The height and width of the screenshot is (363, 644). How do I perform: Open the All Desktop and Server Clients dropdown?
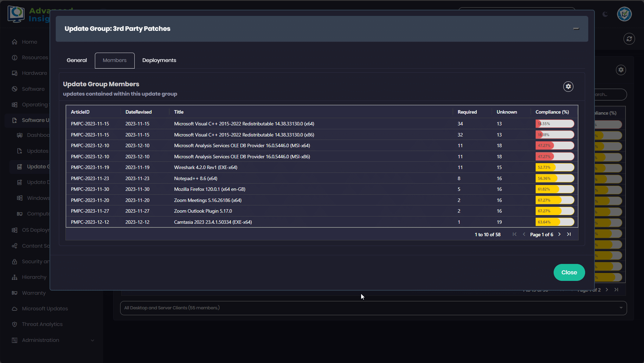tap(373, 308)
